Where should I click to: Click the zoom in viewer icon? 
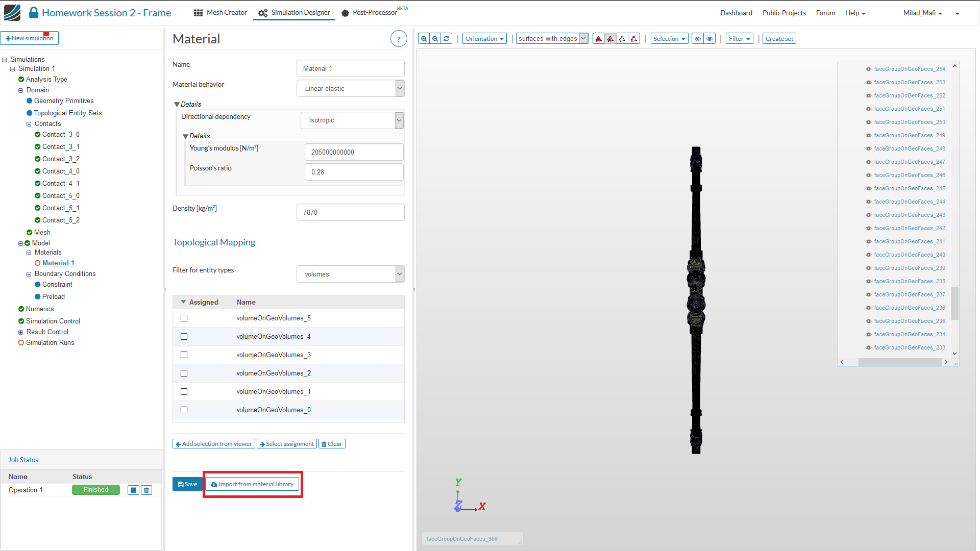click(424, 39)
